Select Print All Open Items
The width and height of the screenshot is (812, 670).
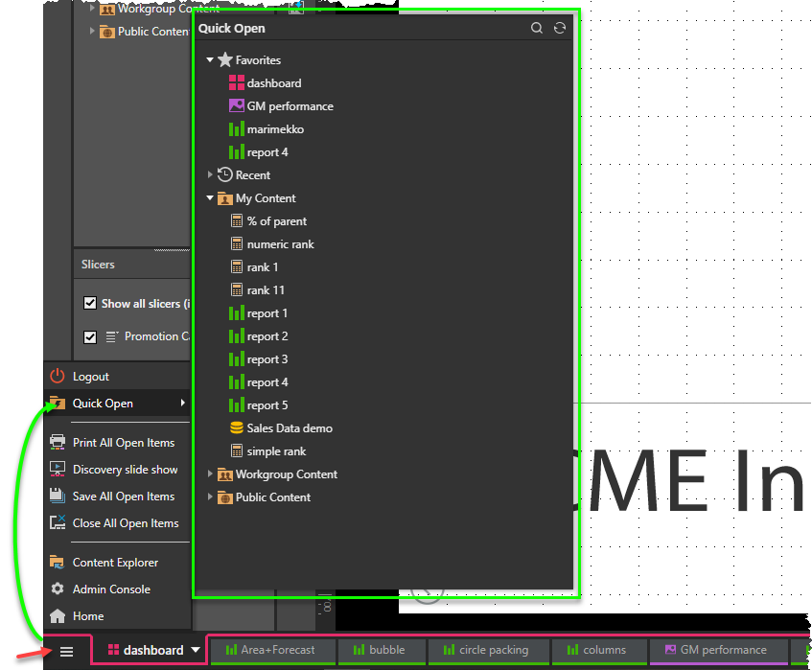click(x=123, y=443)
